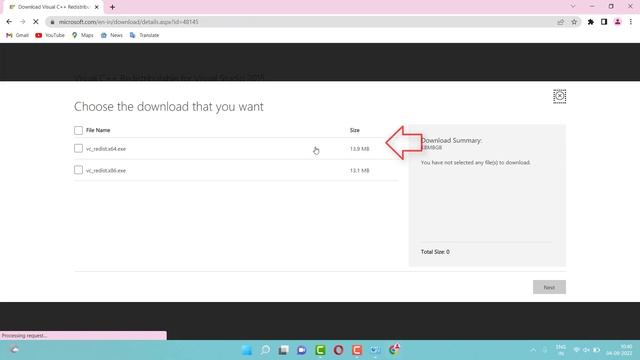Open the volume tray icon
640x360 pixels.
tap(587, 350)
